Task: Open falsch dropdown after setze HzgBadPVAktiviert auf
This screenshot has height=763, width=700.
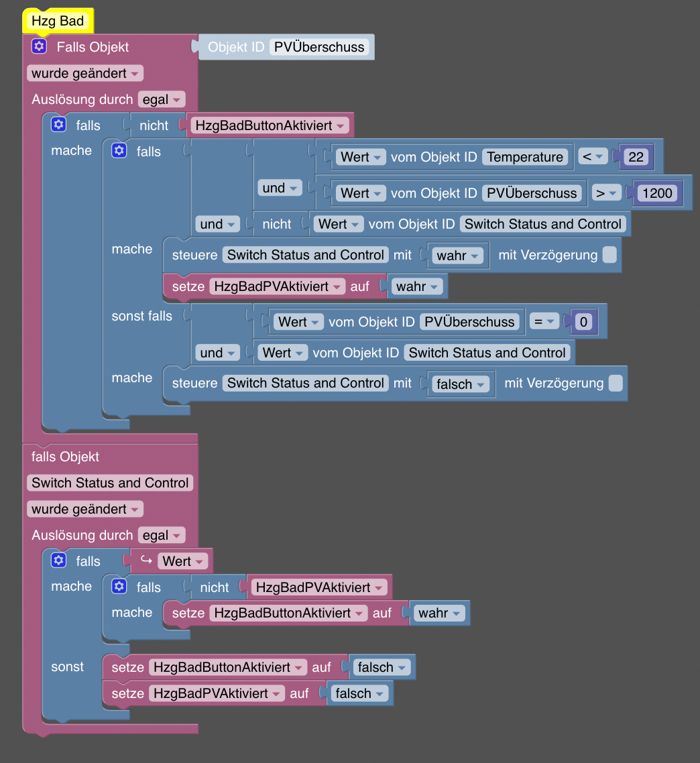Action: tap(359, 693)
